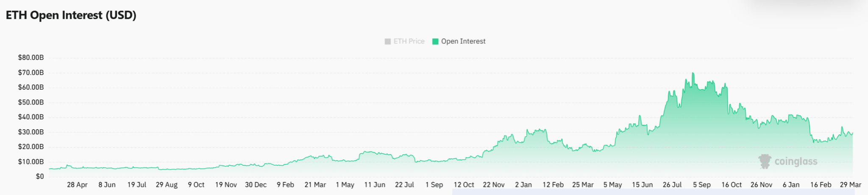
Task: Toggle the ETH Price series label
Action: point(409,41)
